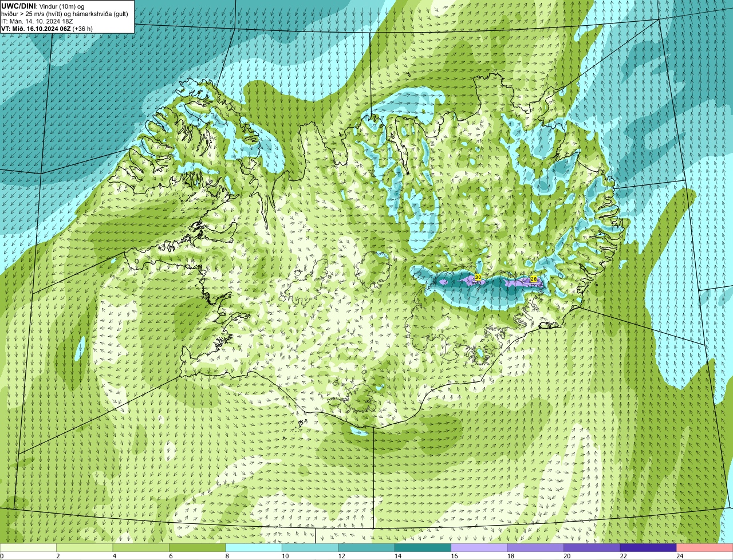The image size is (733, 560).
Task: Click the 18–20 m/s purple legend swatch
Action: 536,547
